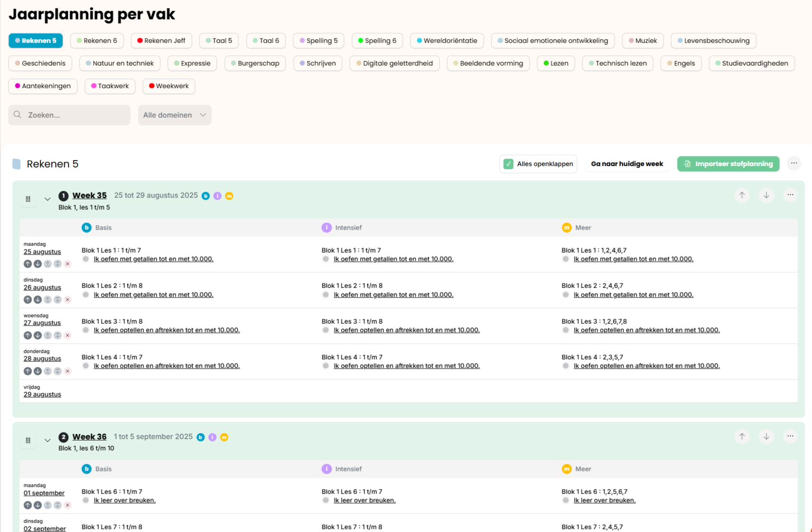The image size is (812, 532).
Task: Move Week 35 down with the arrow icon
Action: point(766,195)
